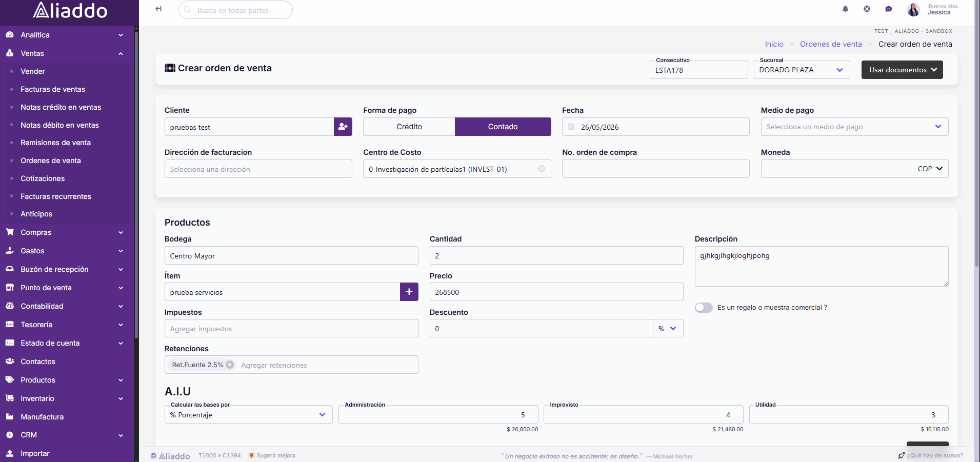The image size is (980, 462).
Task: Click the calendar icon in Fecha field
Action: [x=571, y=127]
